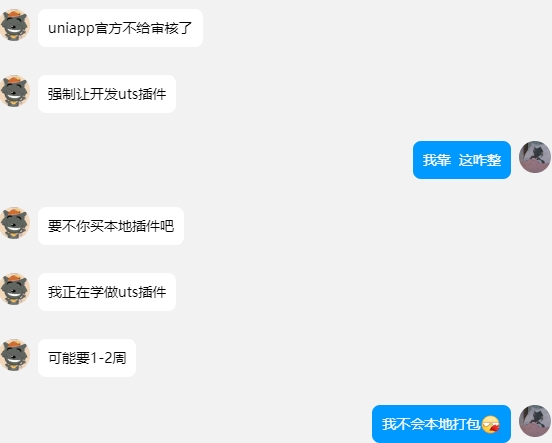Click the "可能要1-2周" message bubble
The width and height of the screenshot is (552, 443).
pos(87,358)
